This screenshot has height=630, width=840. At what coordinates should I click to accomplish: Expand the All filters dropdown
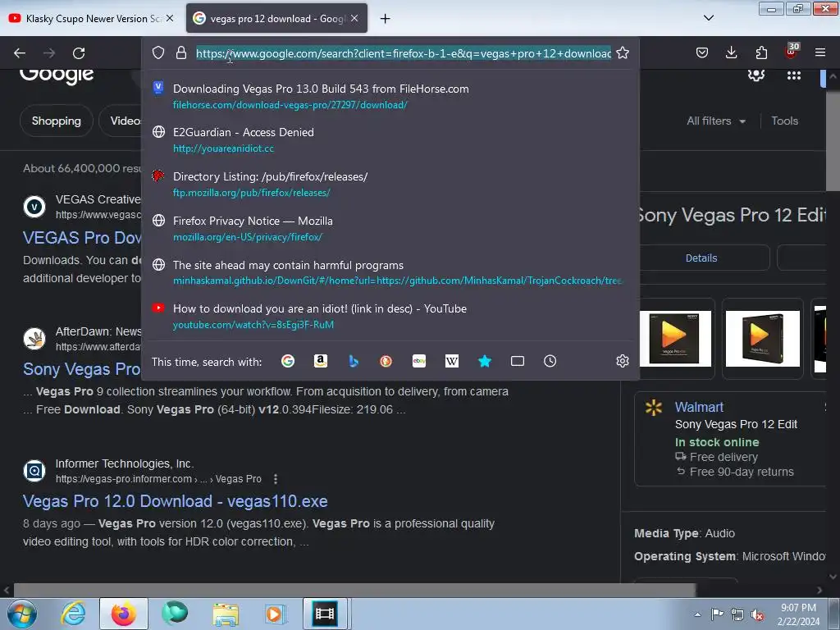click(716, 121)
